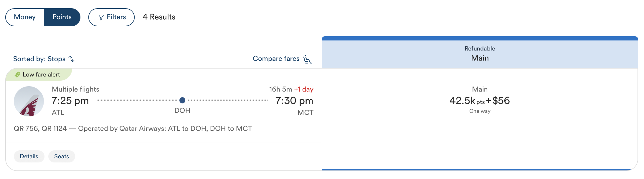Screen dimensions: 644x179
Task: Click the DOH stopover dot on the route line
Action: click(182, 100)
